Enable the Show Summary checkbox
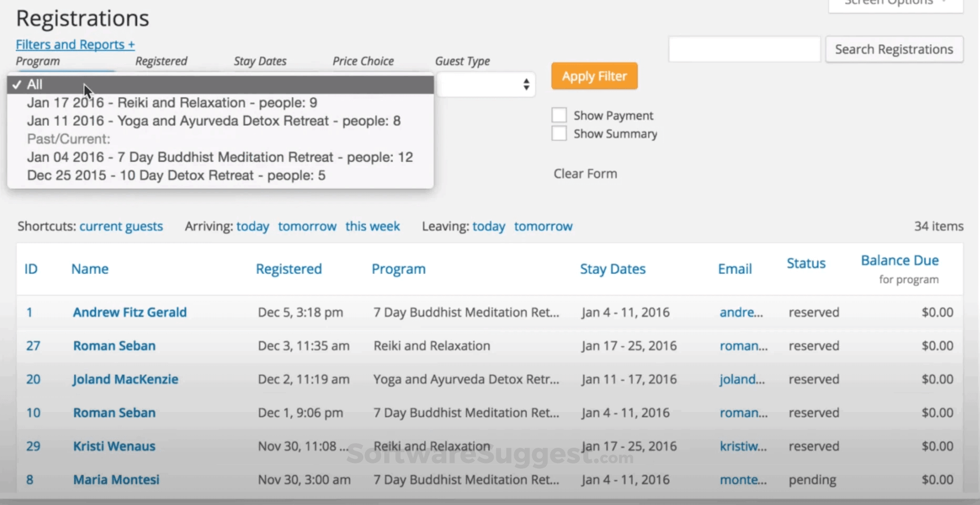The width and height of the screenshot is (980, 505). pyautogui.click(x=559, y=133)
